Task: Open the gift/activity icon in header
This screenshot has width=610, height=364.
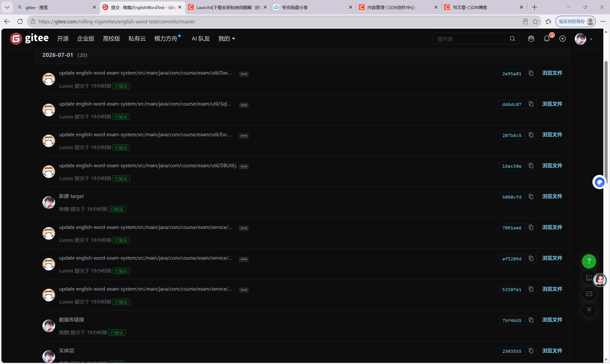Action: (531, 39)
